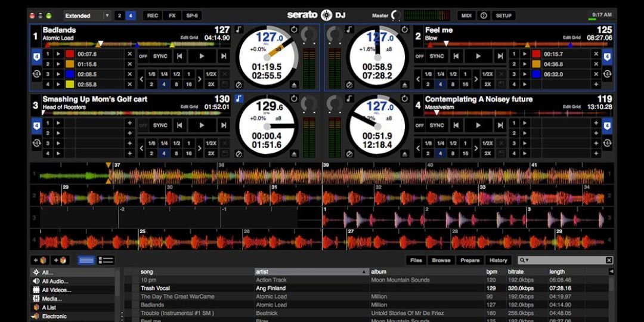Image resolution: width=644 pixels, height=322 pixels.
Task: Open the SETUP screen
Action: (503, 16)
